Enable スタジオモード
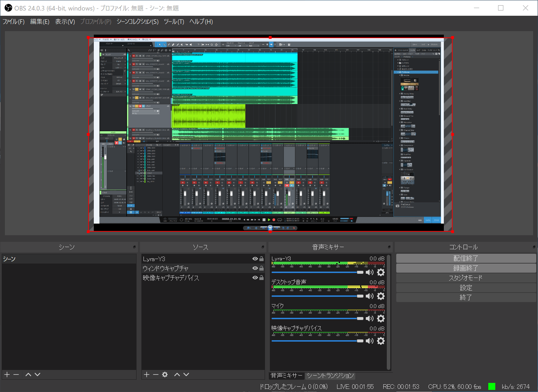This screenshot has width=538, height=392. point(466,278)
